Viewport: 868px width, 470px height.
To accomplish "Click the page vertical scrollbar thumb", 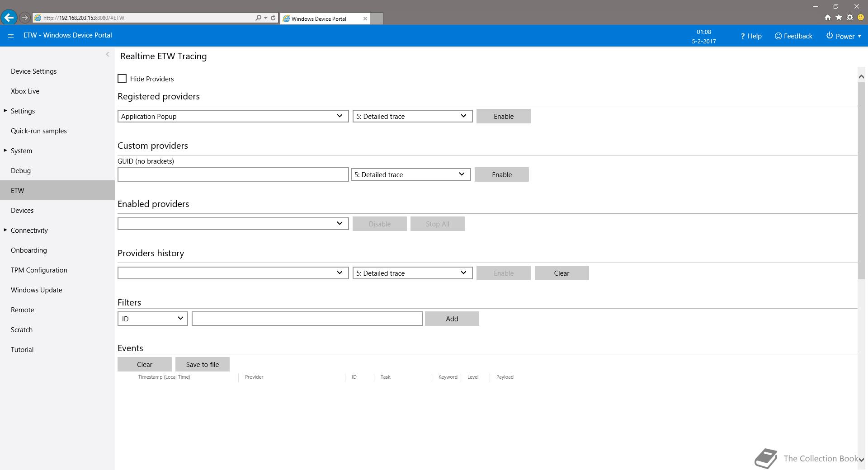I will [x=861, y=181].
